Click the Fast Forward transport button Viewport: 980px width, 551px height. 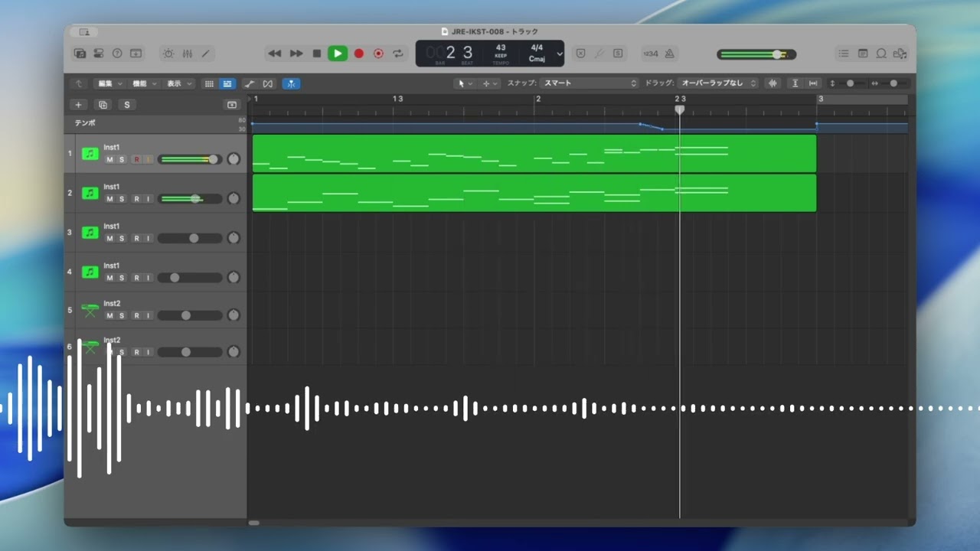coord(296,54)
